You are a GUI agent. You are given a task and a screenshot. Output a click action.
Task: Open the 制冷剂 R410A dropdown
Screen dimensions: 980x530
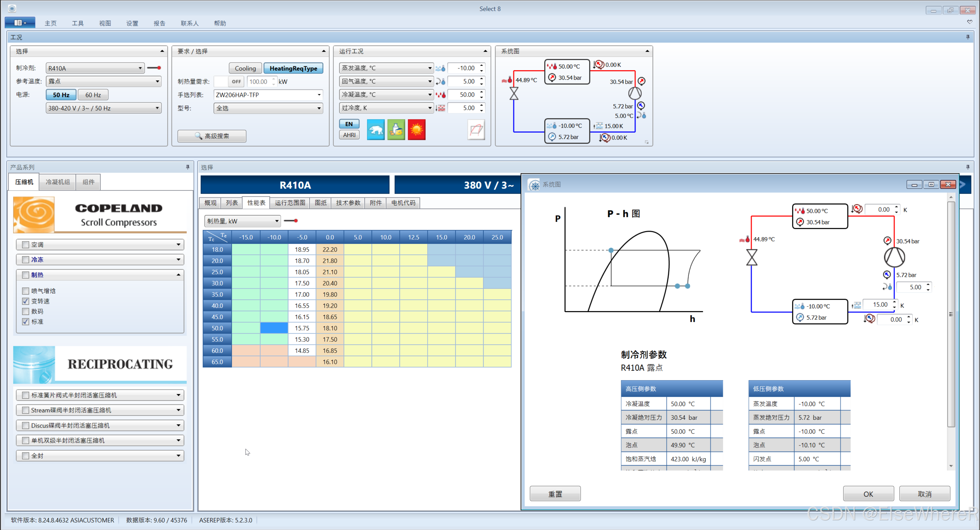pyautogui.click(x=140, y=68)
